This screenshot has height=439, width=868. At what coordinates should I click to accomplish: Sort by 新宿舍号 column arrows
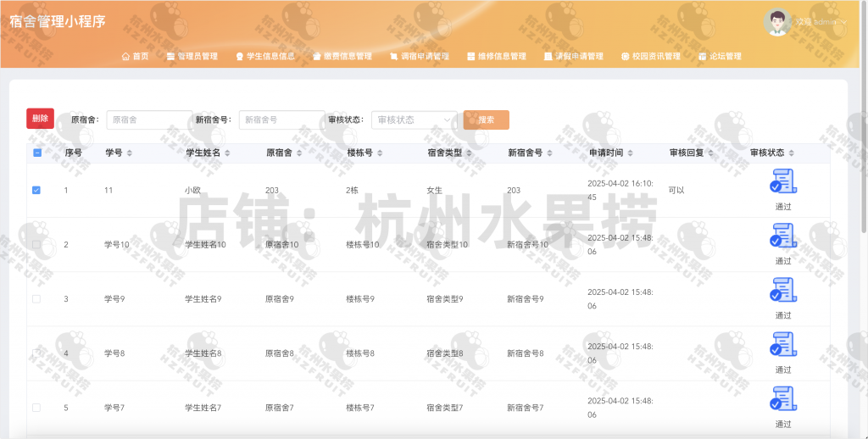tap(549, 153)
